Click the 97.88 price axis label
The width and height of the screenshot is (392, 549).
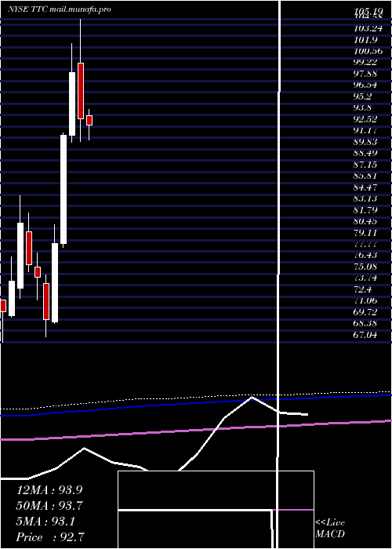[x=365, y=74]
